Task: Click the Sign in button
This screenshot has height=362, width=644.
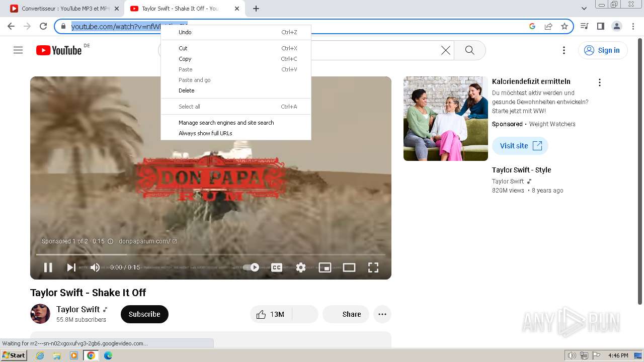Action: pos(603,50)
